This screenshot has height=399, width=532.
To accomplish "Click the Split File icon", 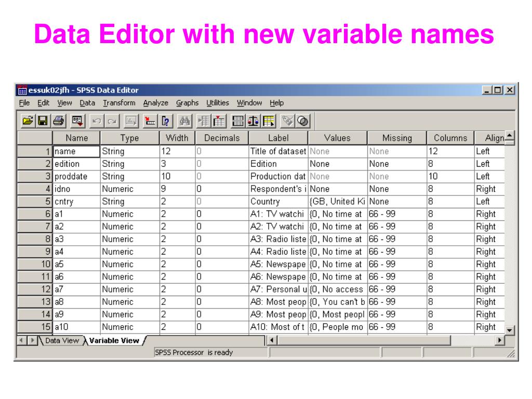I will [x=238, y=121].
